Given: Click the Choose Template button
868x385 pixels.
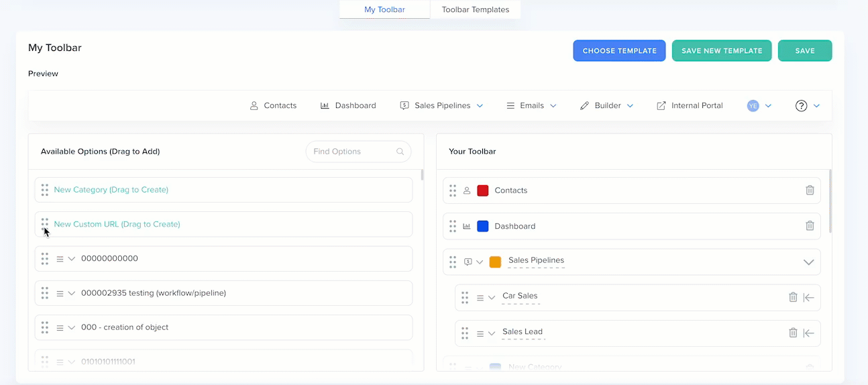Looking at the screenshot, I should pyautogui.click(x=619, y=51).
